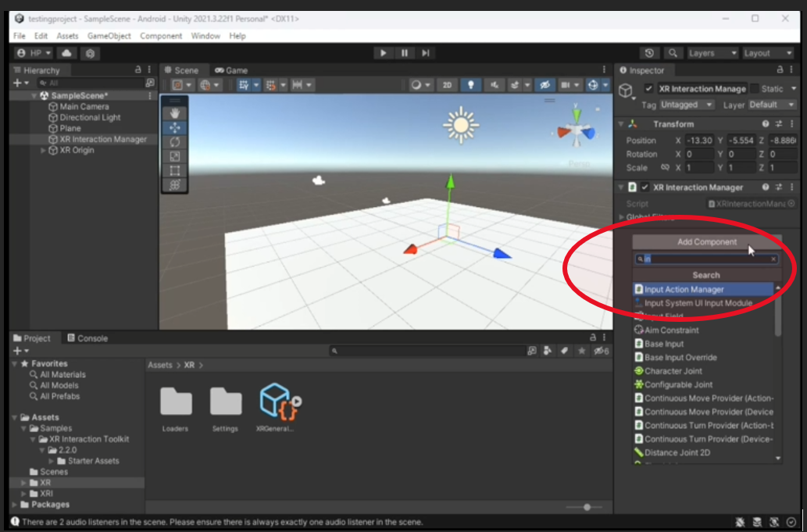The width and height of the screenshot is (807, 532).
Task: Select the Rotate tool
Action: pyautogui.click(x=175, y=142)
